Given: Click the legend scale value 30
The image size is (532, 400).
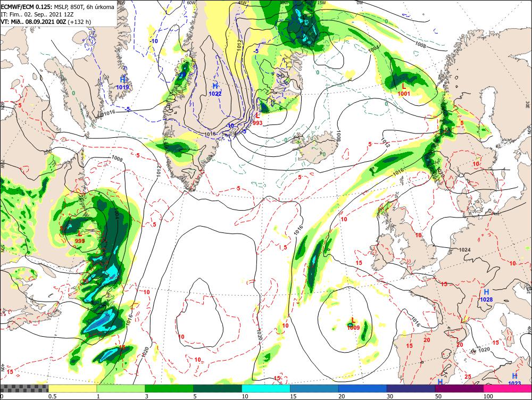Looking at the screenshot, I should coord(390,396).
